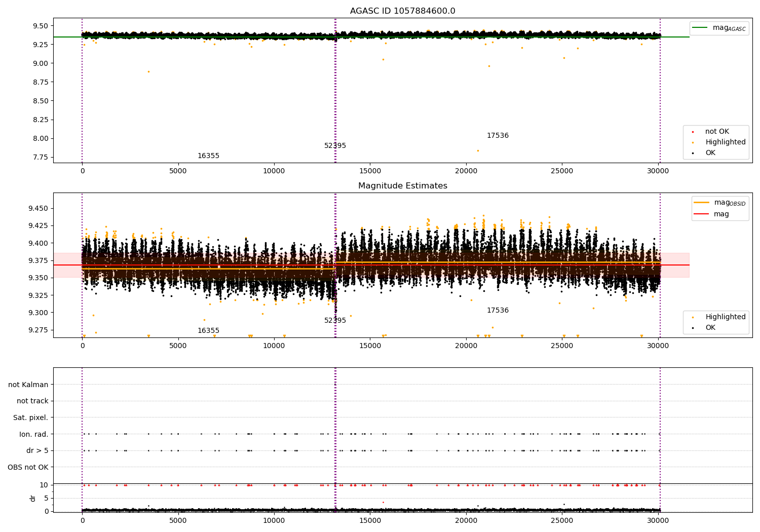The height and width of the screenshot is (532, 760).
Task: Click the 9.450 tick on Magnitude Estimates axis
Action: pos(38,209)
